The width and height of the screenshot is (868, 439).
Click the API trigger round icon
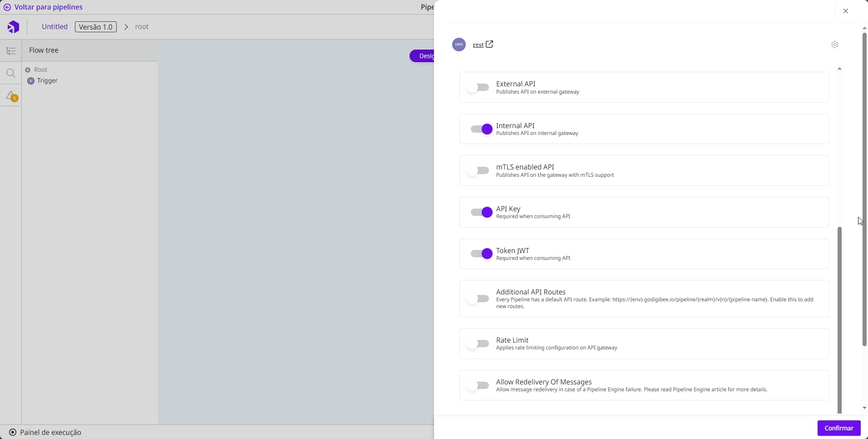coord(459,45)
